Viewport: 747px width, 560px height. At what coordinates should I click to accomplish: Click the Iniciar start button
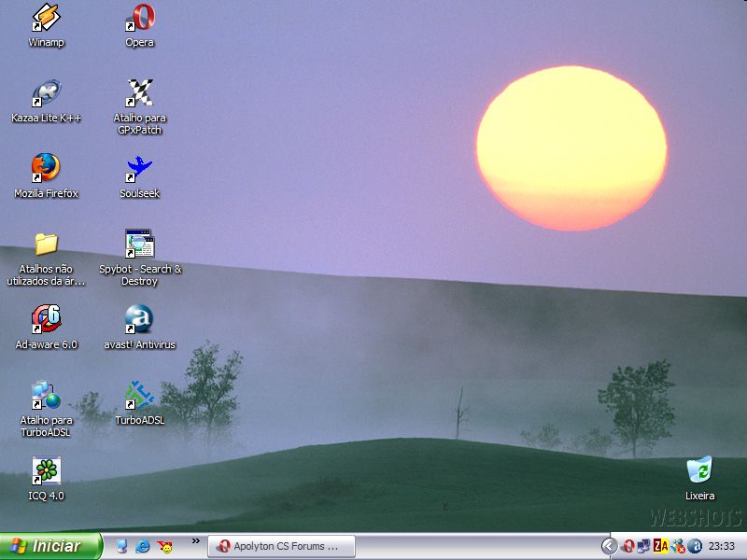[x=51, y=546]
